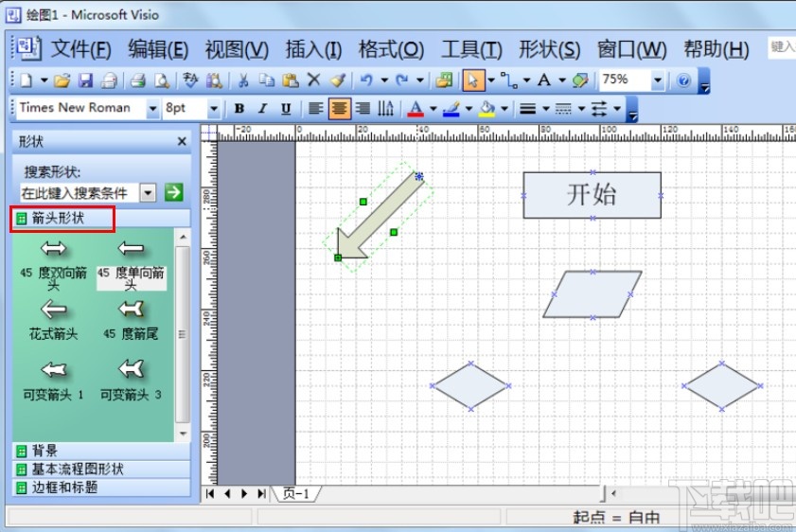Align text left
Image resolution: width=796 pixels, height=532 pixels.
(316, 108)
